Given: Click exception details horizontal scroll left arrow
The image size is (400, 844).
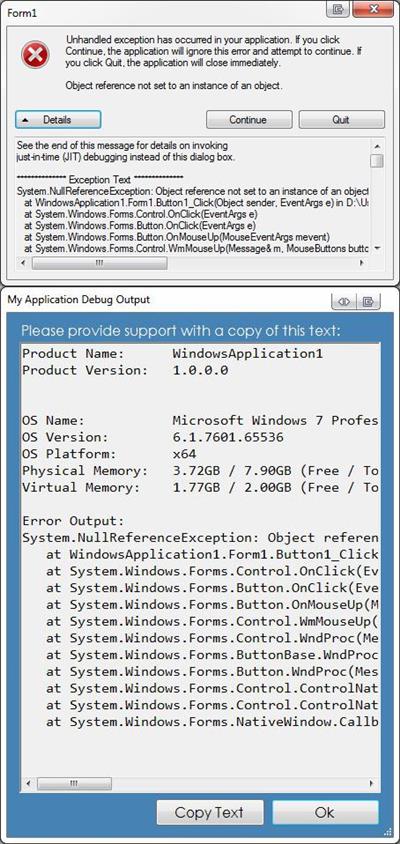Looking at the screenshot, I should point(23,263).
